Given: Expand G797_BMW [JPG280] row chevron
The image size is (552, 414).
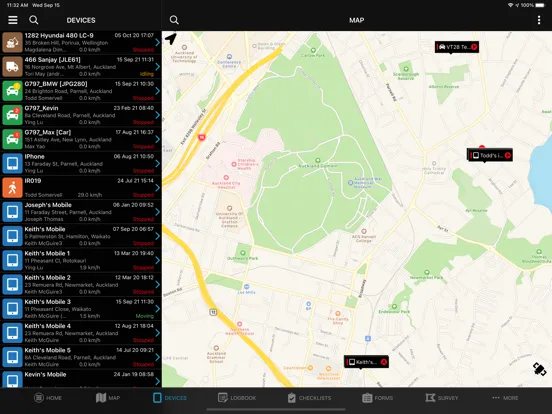Looking at the screenshot, I should (157, 91).
